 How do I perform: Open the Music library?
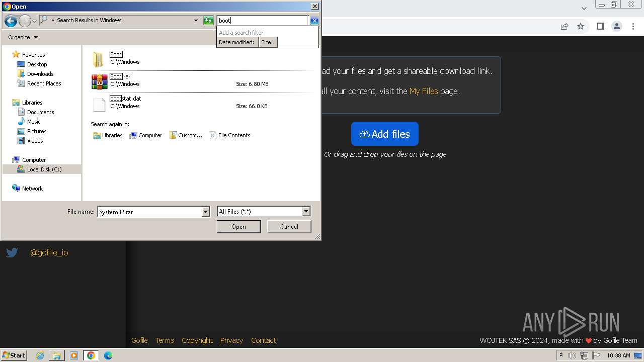pos(34,122)
